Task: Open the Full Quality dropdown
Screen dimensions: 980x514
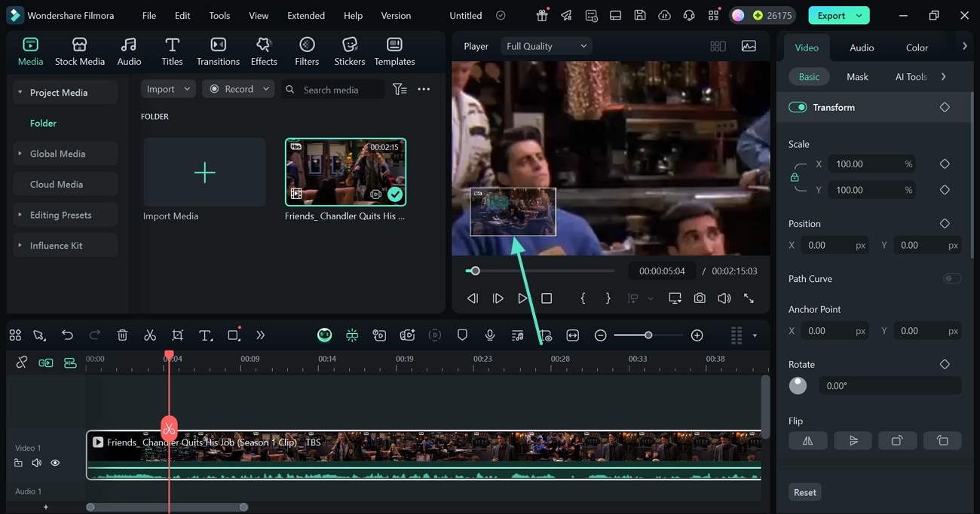Action: click(546, 45)
